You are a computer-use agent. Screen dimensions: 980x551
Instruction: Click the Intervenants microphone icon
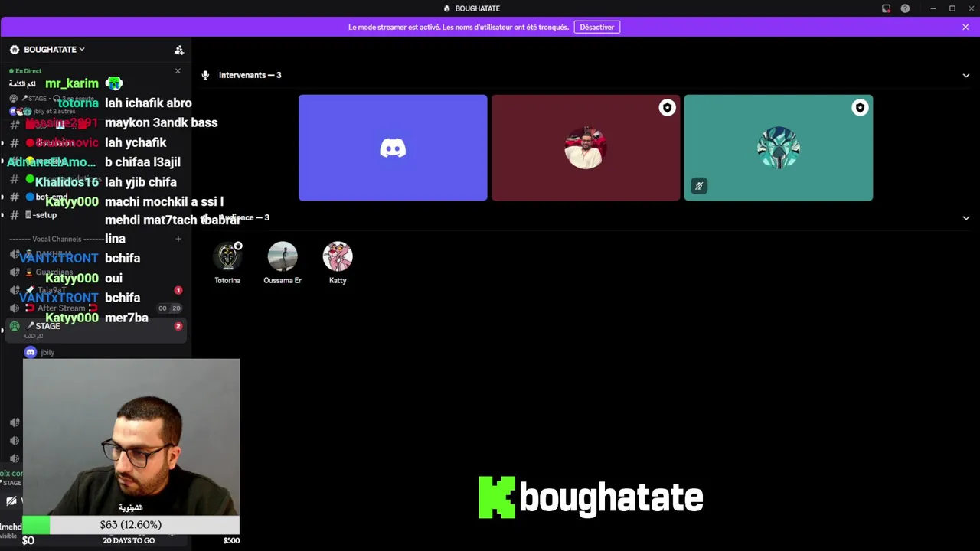[x=205, y=75]
